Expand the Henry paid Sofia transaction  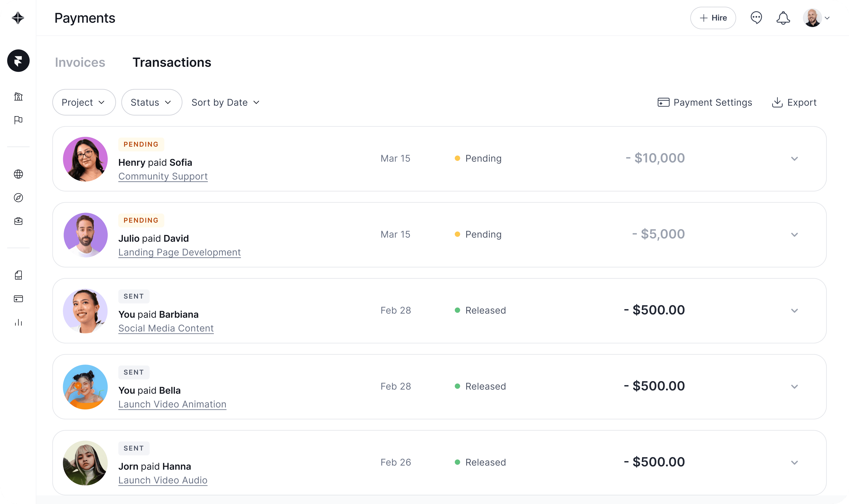click(794, 159)
